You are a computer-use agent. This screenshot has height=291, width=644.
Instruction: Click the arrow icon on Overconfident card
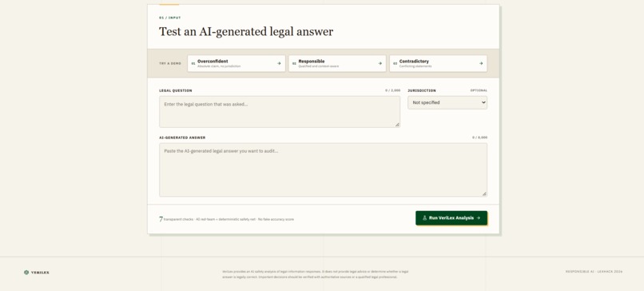[x=279, y=63]
